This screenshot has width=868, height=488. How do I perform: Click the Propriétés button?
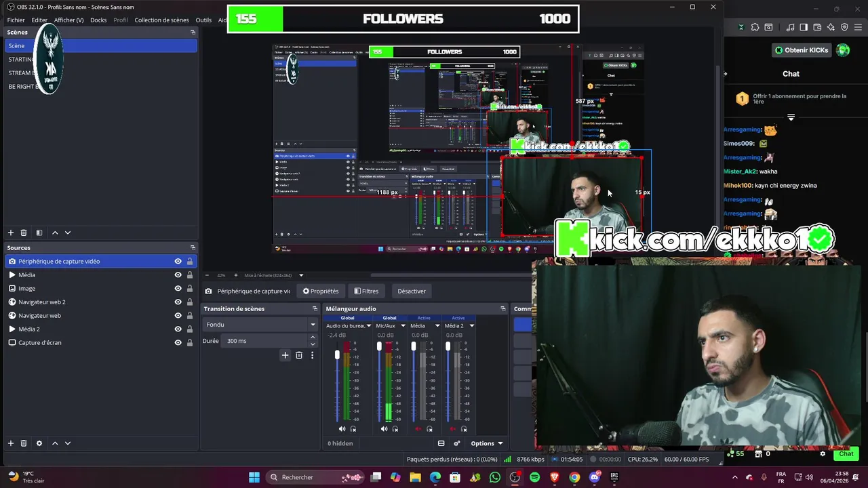(x=321, y=291)
